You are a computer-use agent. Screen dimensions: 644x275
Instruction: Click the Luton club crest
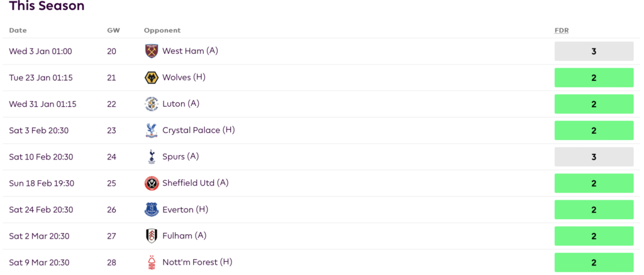[x=152, y=104]
